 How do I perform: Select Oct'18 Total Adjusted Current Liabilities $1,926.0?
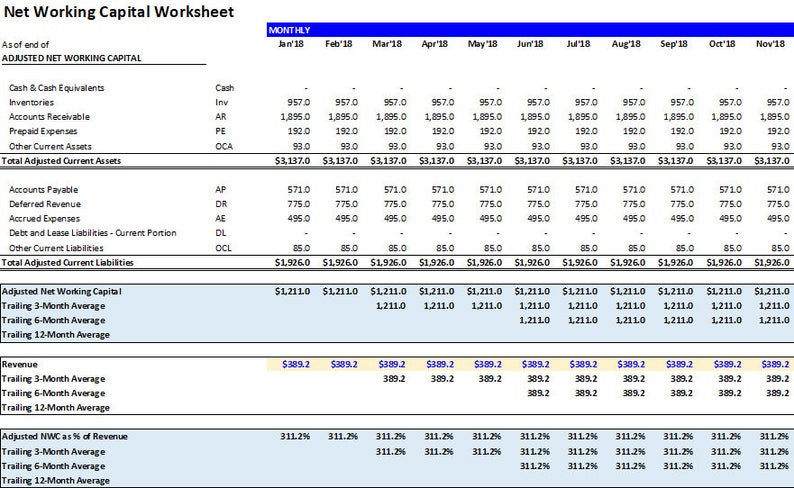[724, 263]
